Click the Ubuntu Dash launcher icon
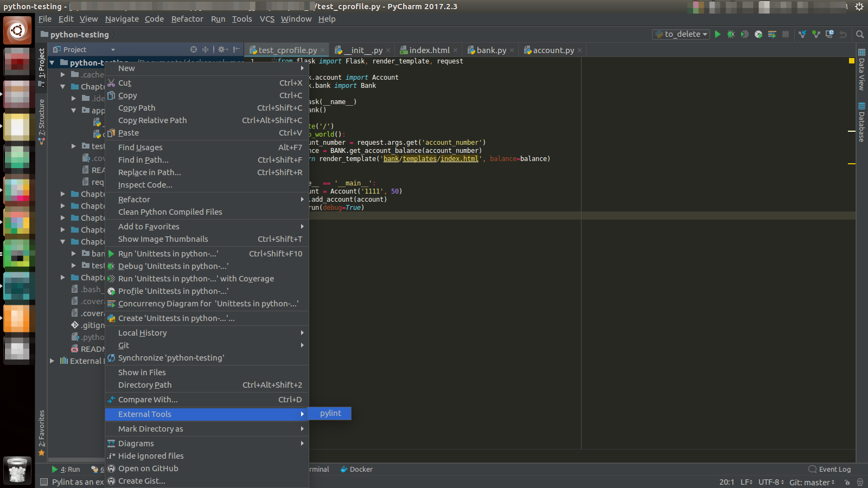Image resolution: width=868 pixels, height=488 pixels. click(17, 30)
